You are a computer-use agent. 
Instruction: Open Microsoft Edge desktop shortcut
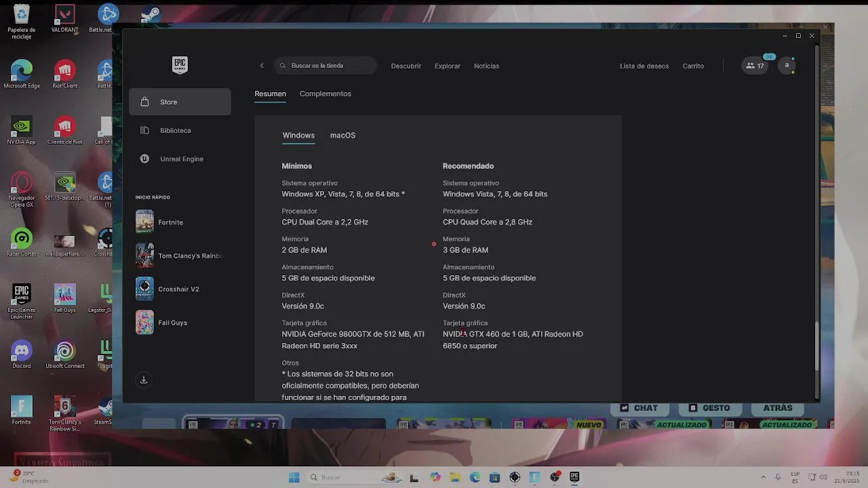22,74
